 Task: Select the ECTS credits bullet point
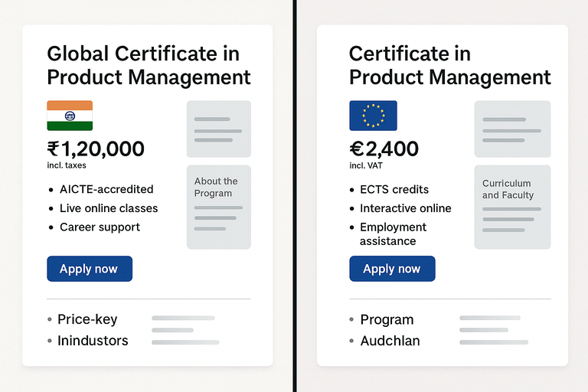[x=394, y=189]
